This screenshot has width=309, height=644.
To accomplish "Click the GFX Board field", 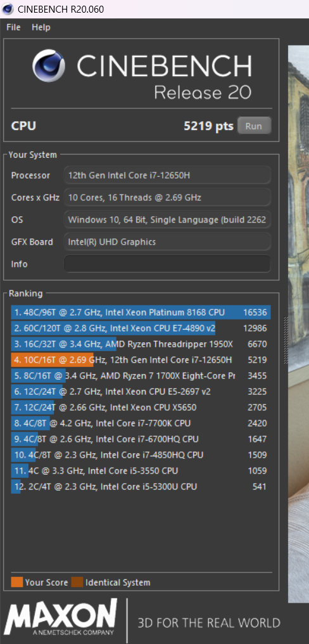I will click(x=167, y=241).
